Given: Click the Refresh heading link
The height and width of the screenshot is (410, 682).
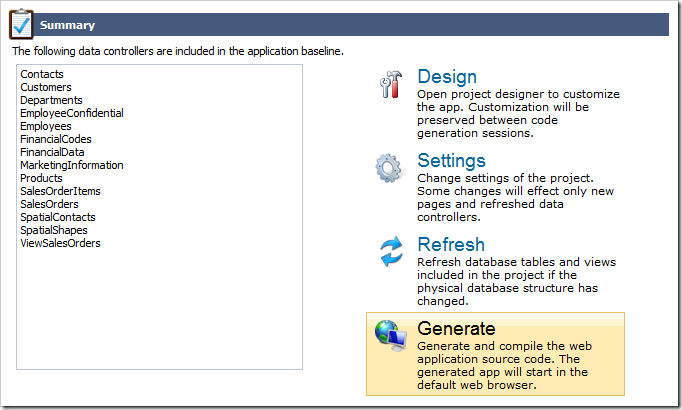Looking at the screenshot, I should pyautogui.click(x=451, y=244).
